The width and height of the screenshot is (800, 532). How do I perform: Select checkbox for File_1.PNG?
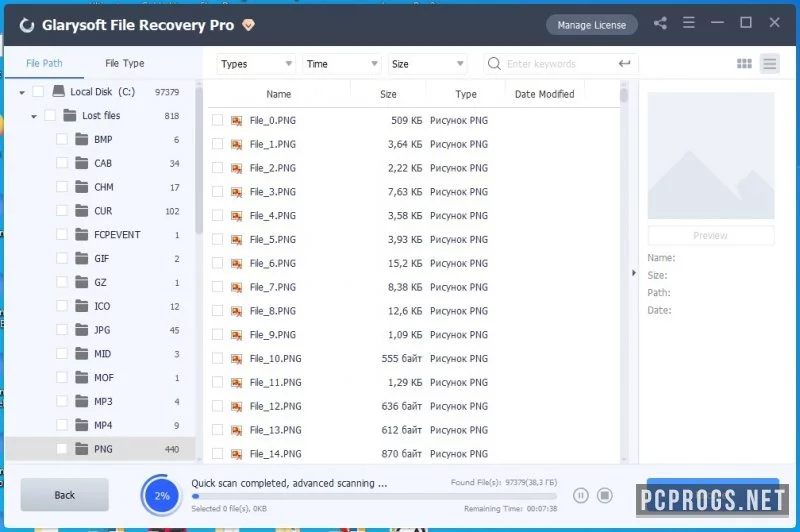pyautogui.click(x=217, y=144)
